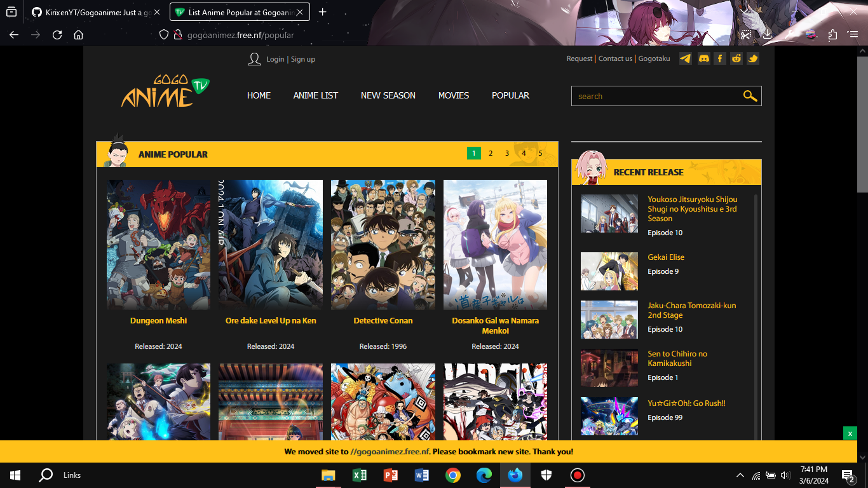868x488 pixels.
Task: Open Dungeon Meshi title link
Action: pyautogui.click(x=158, y=321)
